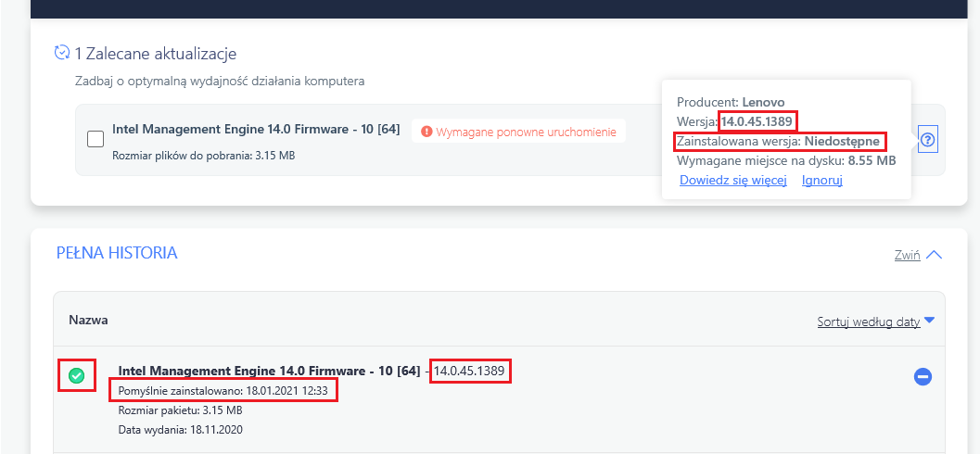The height and width of the screenshot is (454, 980).
Task: Open the 'Dowiedz się więcej' link
Action: pyautogui.click(x=732, y=181)
